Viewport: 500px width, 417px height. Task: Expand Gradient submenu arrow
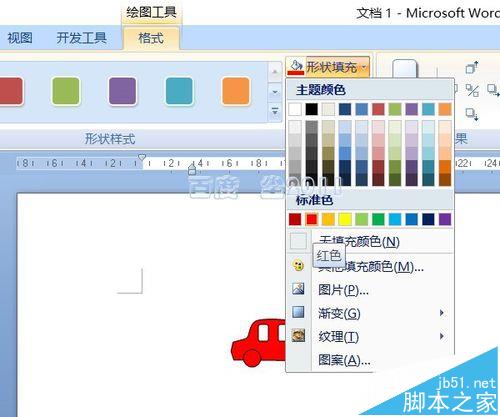442,313
